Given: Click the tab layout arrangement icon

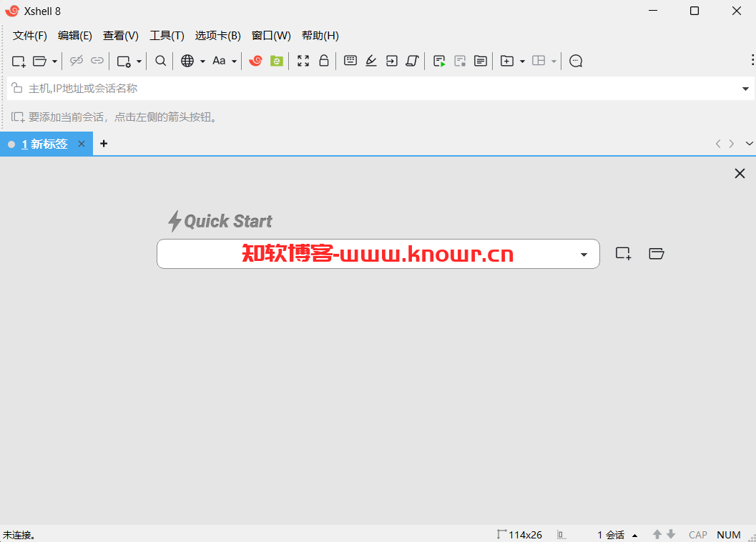Looking at the screenshot, I should coord(539,61).
